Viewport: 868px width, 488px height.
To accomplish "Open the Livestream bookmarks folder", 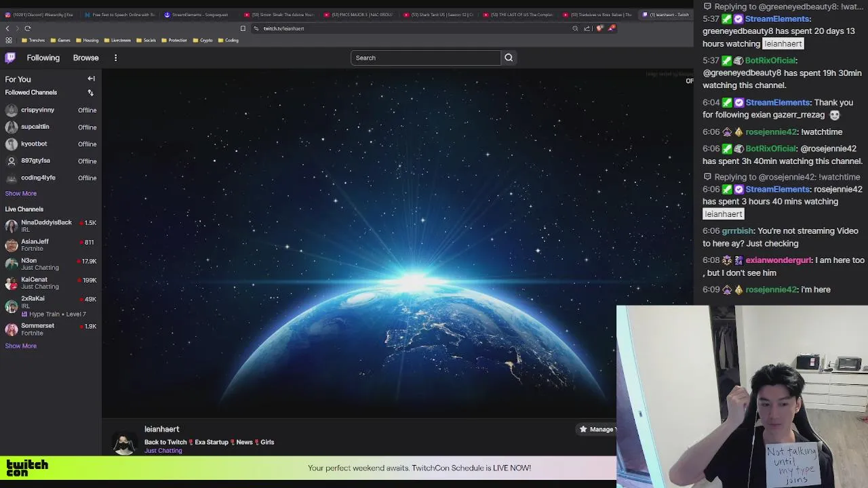I will click(117, 40).
